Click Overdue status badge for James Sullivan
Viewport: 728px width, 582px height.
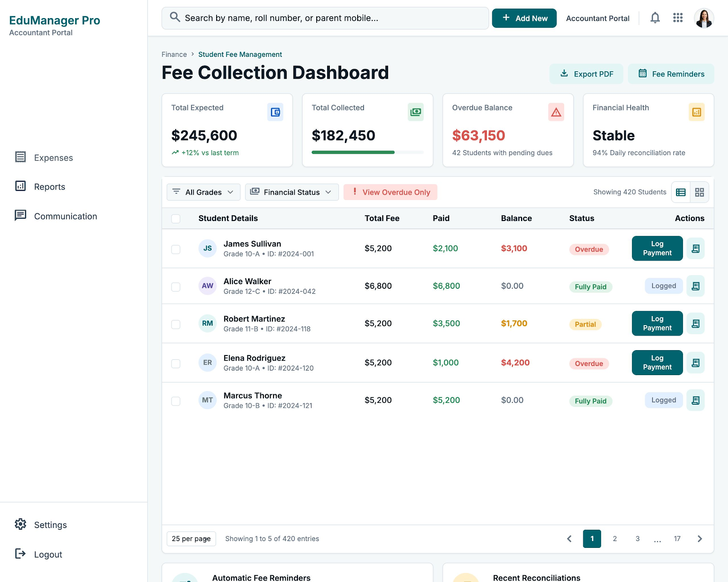click(x=589, y=249)
